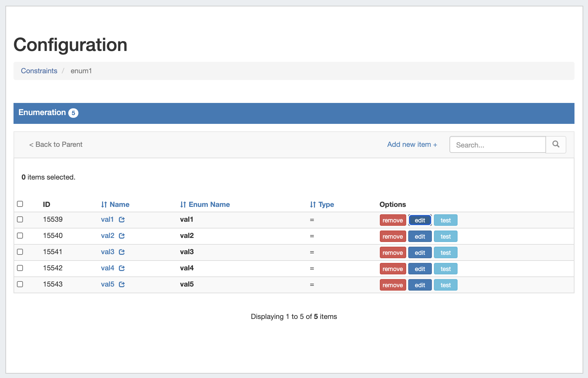
Task: Edit the val1 enumeration entry
Action: point(420,220)
